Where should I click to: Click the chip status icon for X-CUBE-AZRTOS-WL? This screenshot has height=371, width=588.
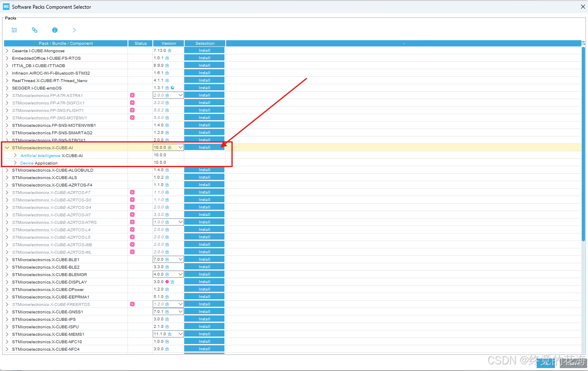[x=133, y=252]
